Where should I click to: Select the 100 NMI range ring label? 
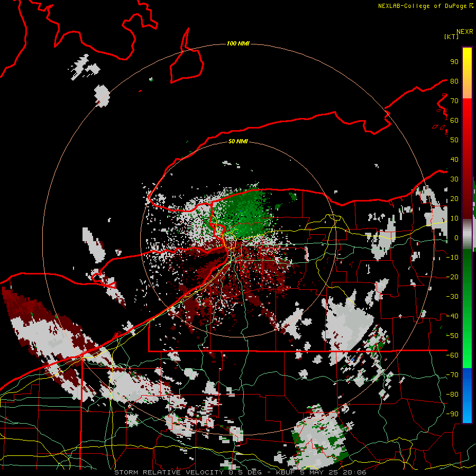click(238, 44)
